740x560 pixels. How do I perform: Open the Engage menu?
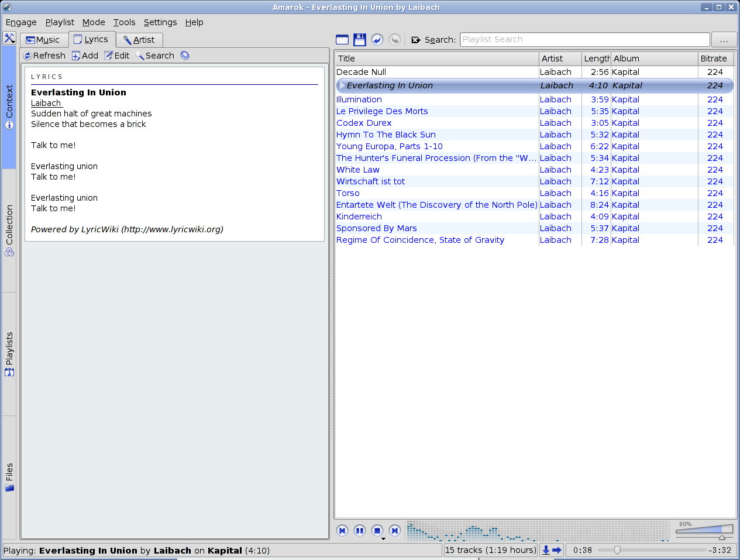pyautogui.click(x=21, y=22)
